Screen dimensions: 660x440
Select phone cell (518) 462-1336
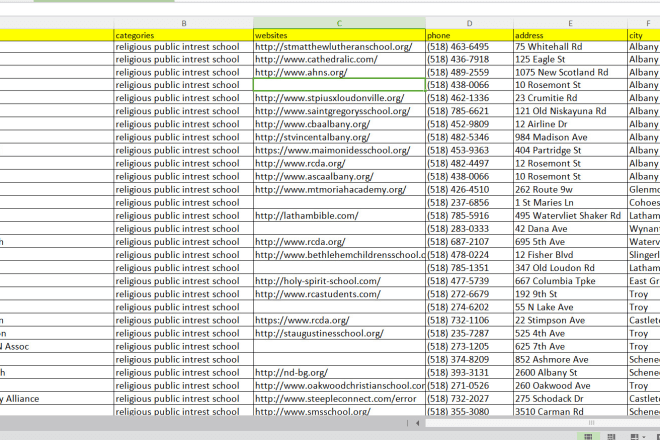(469, 98)
